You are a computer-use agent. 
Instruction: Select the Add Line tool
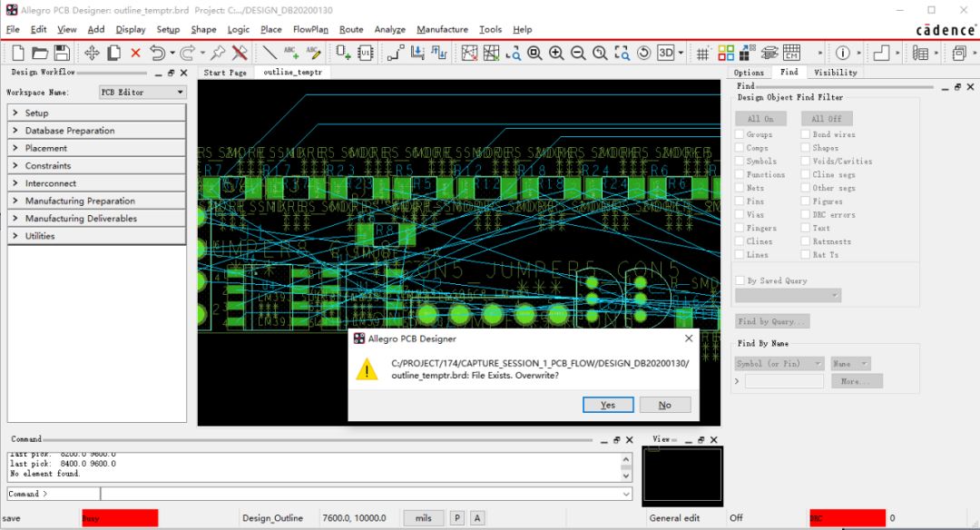[x=270, y=54]
